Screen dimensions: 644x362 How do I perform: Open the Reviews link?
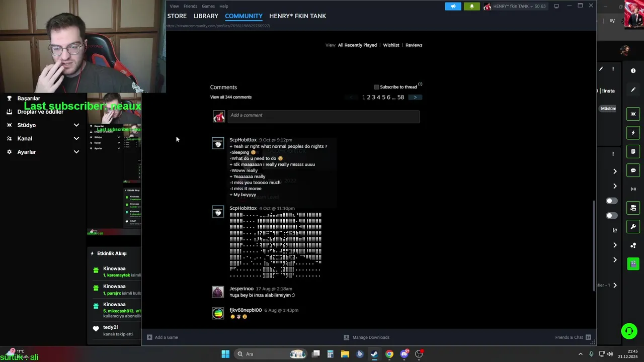pyautogui.click(x=414, y=45)
